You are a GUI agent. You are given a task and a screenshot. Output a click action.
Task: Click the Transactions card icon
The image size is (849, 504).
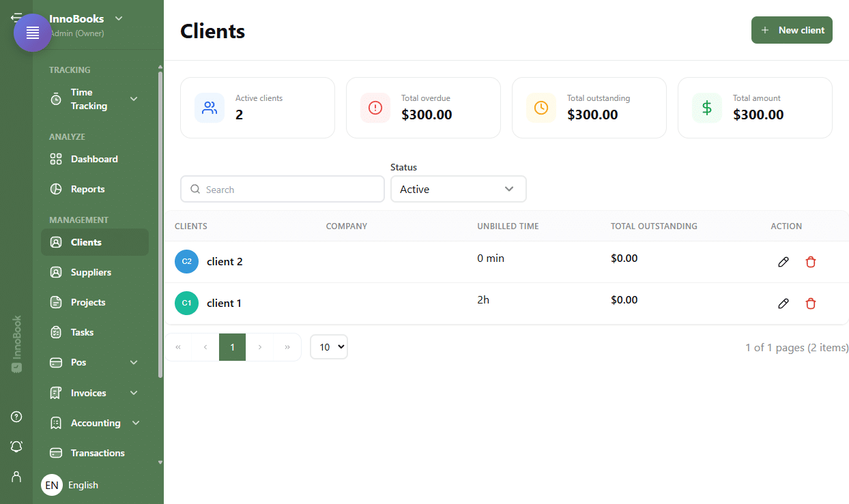(56, 453)
